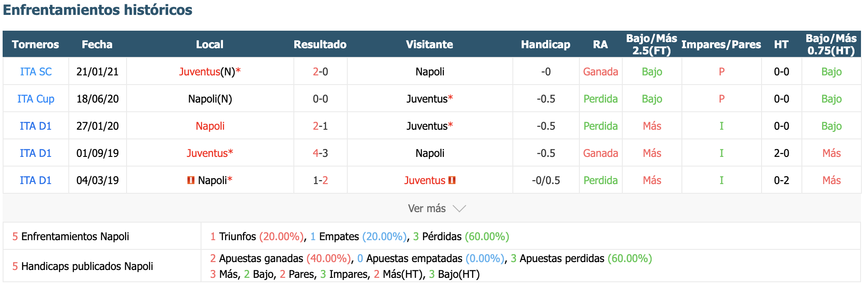The width and height of the screenshot is (868, 291).
Task: Click Juventus(N)* local team name
Action: pyautogui.click(x=210, y=71)
